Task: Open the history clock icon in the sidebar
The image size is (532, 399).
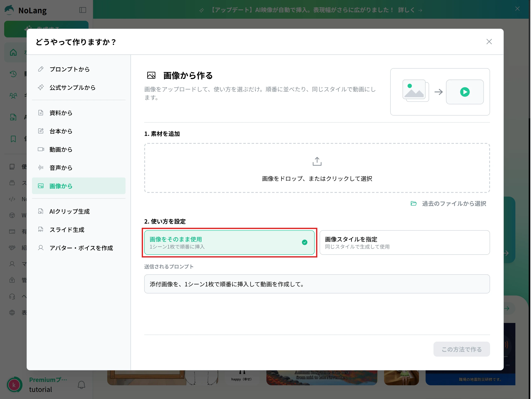Action: [13, 74]
